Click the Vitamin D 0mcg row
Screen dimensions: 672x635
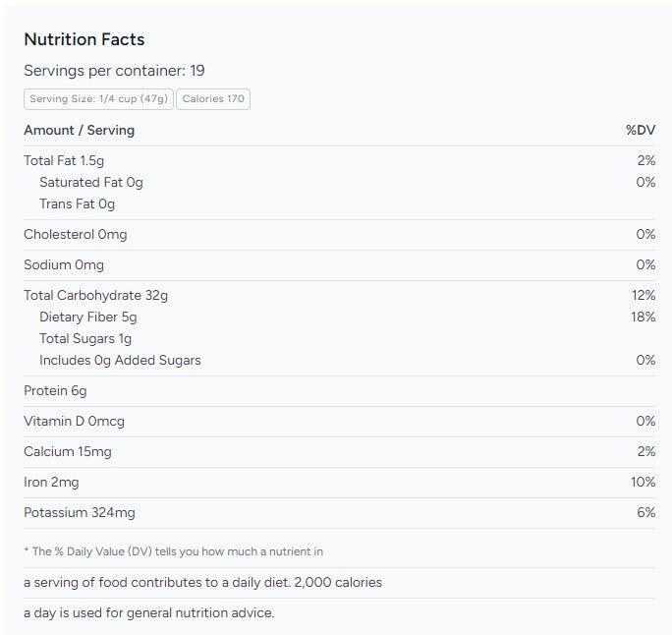pos(74,421)
